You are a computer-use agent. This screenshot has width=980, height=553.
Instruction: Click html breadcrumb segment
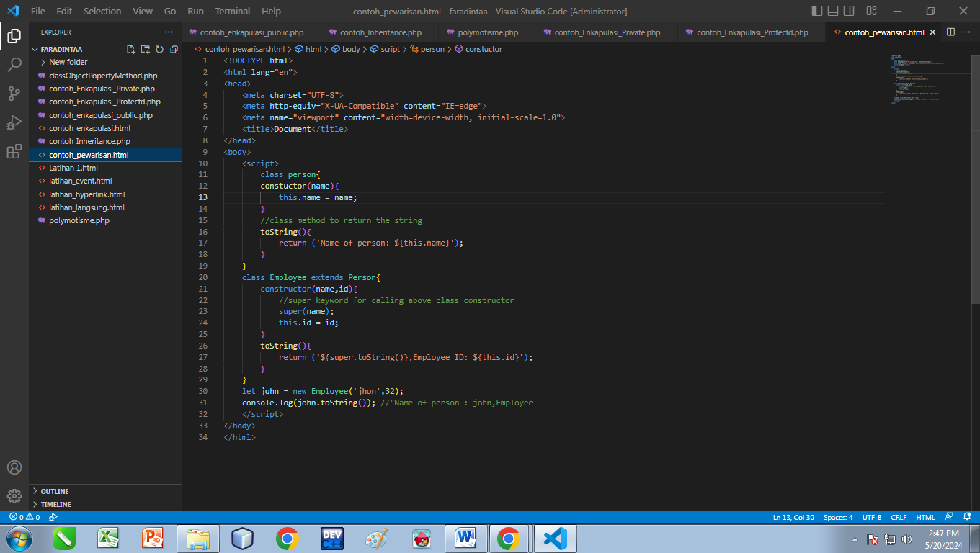pyautogui.click(x=308, y=49)
